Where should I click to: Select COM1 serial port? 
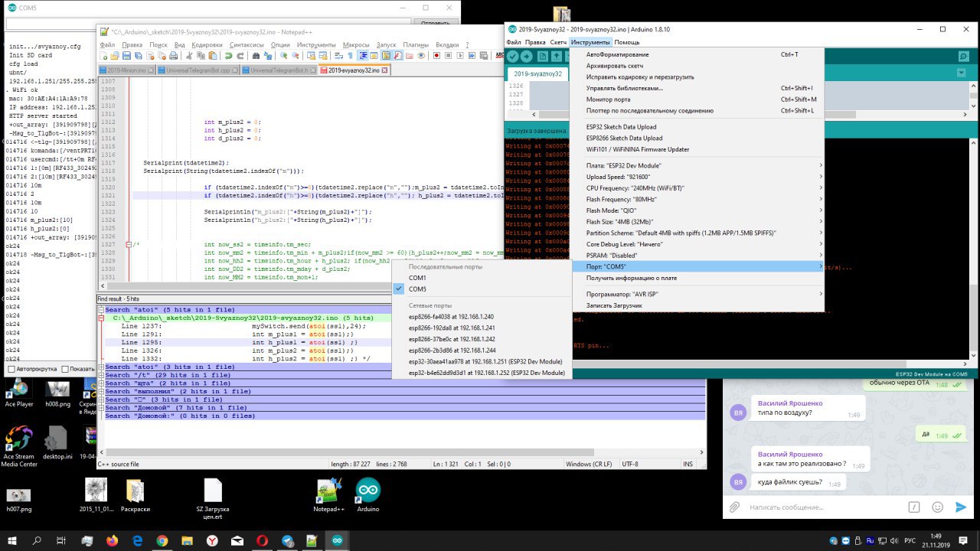[x=417, y=278]
